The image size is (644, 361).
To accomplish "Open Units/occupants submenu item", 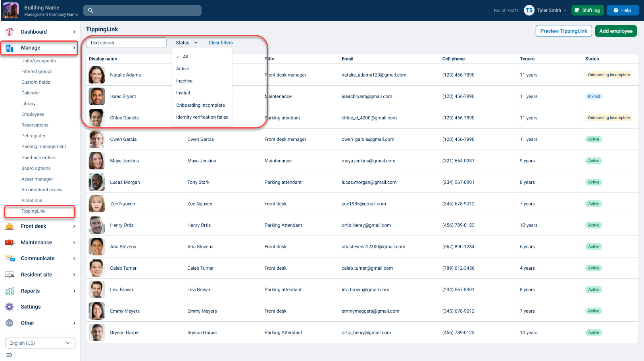I will tap(38, 61).
